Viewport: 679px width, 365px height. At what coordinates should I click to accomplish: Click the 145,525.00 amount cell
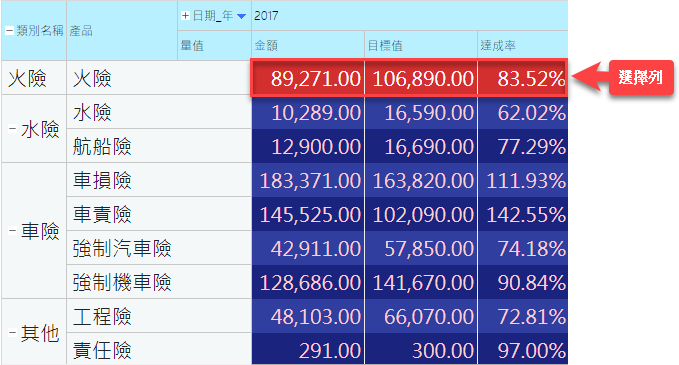click(308, 214)
